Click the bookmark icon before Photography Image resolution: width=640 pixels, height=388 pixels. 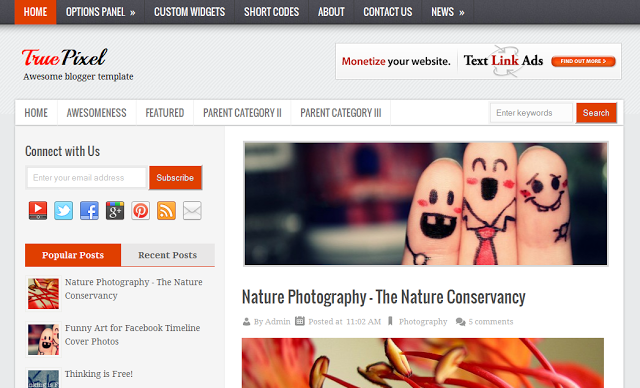390,321
